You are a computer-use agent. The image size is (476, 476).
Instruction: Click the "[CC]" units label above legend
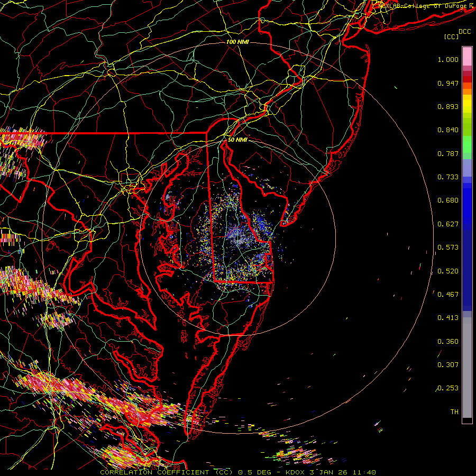click(x=452, y=36)
